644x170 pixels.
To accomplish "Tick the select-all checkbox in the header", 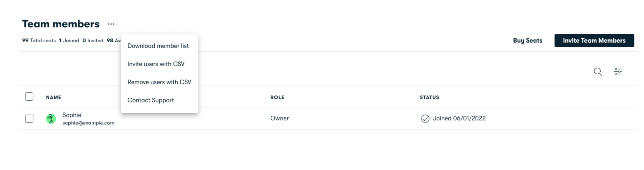I will coord(29,97).
